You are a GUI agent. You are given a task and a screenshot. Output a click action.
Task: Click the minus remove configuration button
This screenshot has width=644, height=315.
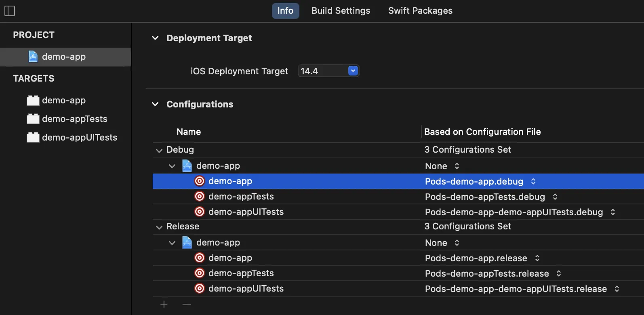point(186,304)
